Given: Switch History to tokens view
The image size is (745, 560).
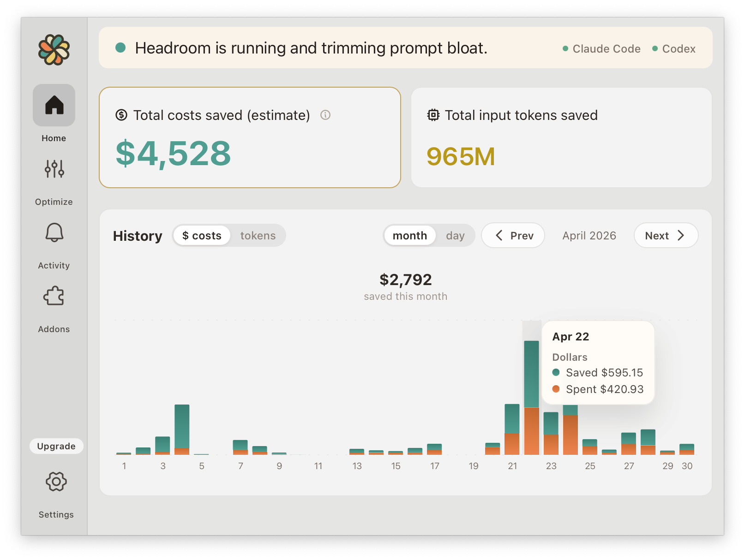Looking at the screenshot, I should 258,236.
